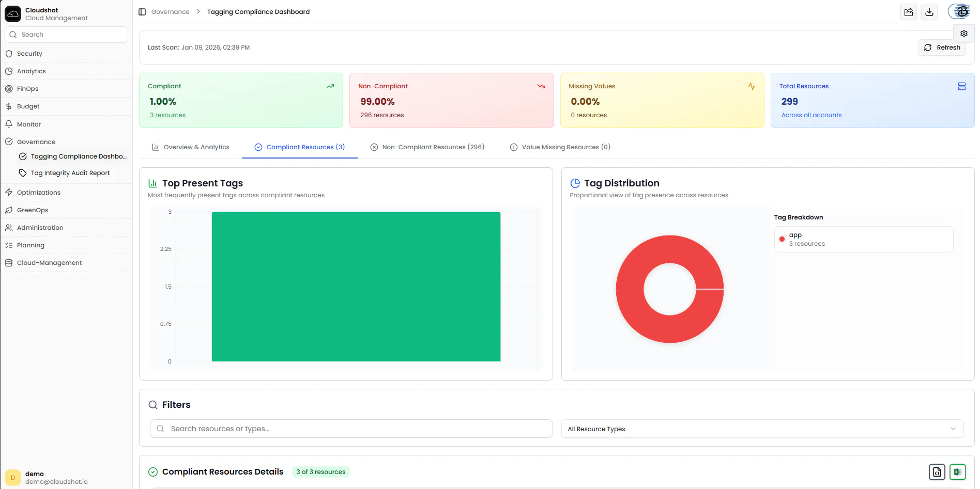Click the Cloudshot logo icon
The height and width of the screenshot is (489, 980).
(12, 14)
